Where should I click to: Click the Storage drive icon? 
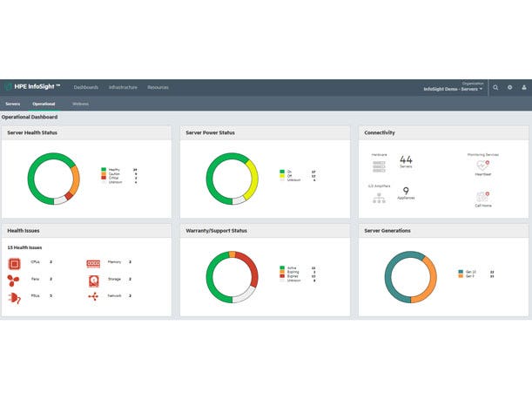(x=93, y=279)
